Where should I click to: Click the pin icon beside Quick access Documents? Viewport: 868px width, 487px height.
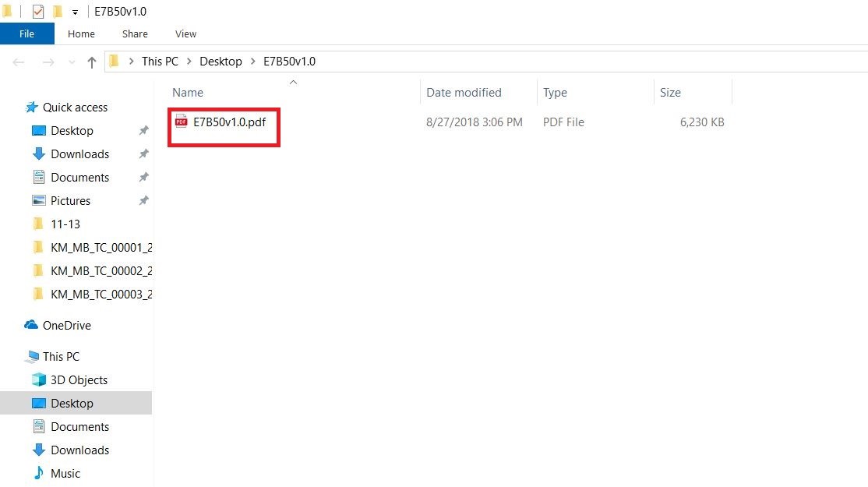click(x=143, y=178)
